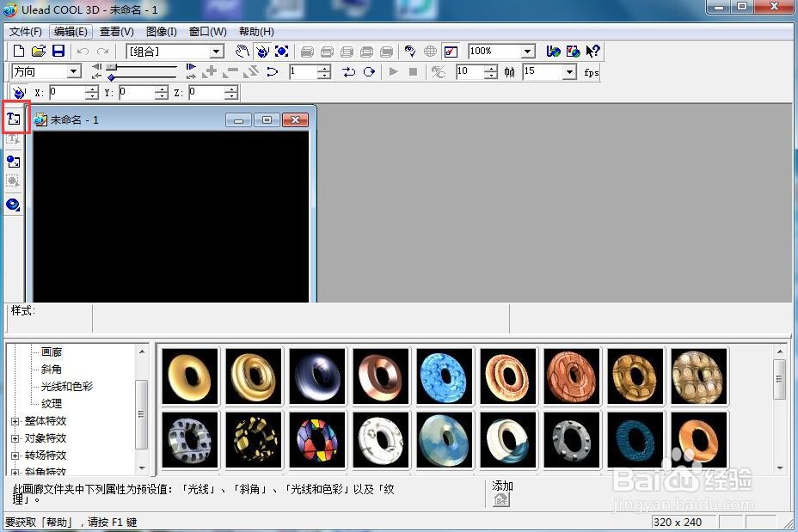Select the Edit Graphics tool
This screenshot has width=798, height=532.
[13, 181]
